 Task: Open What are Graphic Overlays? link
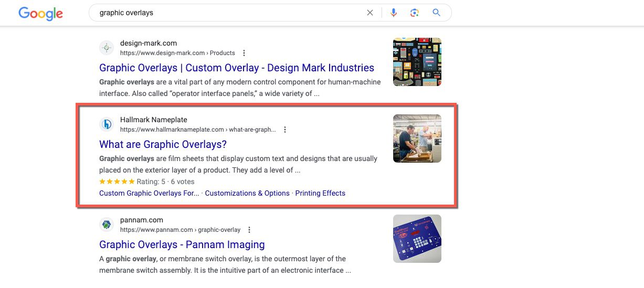163,144
